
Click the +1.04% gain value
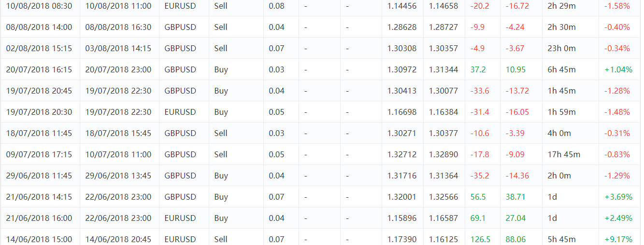618,69
